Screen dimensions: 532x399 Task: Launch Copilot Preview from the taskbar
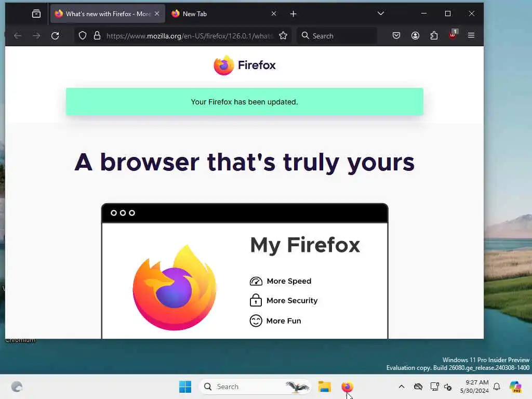pos(515,387)
